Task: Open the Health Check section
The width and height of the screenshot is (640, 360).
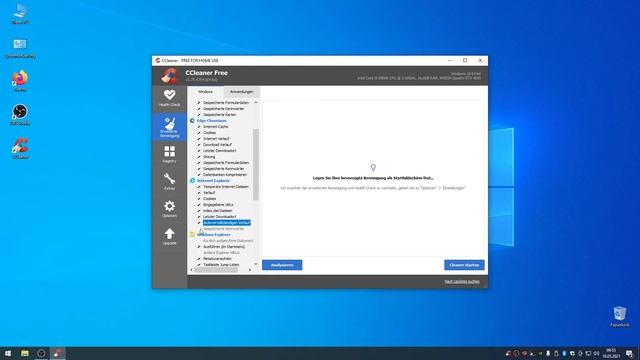Action: [x=169, y=98]
